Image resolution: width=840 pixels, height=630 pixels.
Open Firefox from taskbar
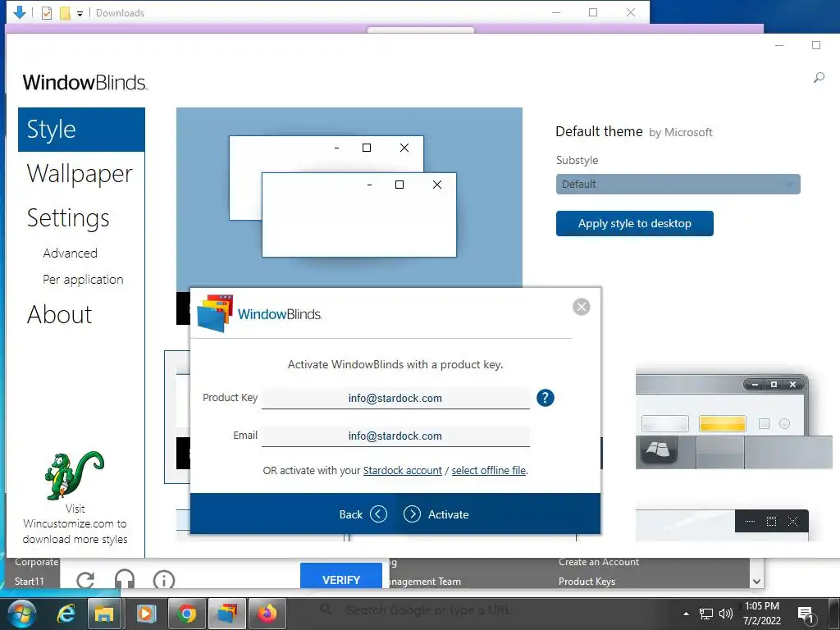pyautogui.click(x=267, y=614)
